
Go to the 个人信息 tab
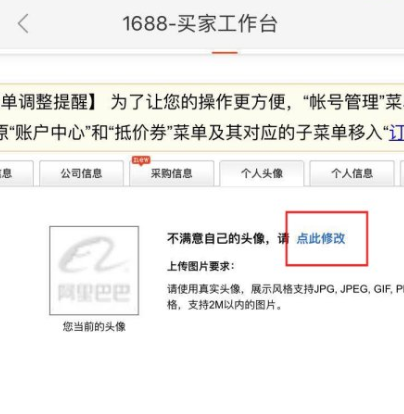click(x=352, y=173)
